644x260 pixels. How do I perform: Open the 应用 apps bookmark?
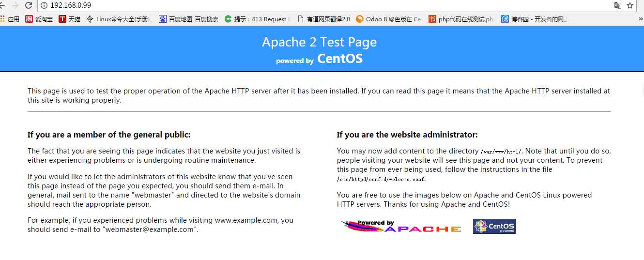[x=10, y=19]
